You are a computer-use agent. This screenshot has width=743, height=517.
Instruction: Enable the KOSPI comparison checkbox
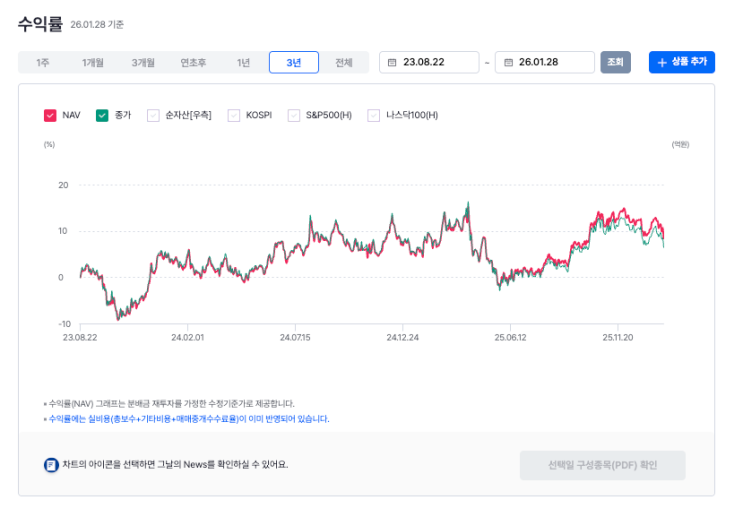pos(234,115)
